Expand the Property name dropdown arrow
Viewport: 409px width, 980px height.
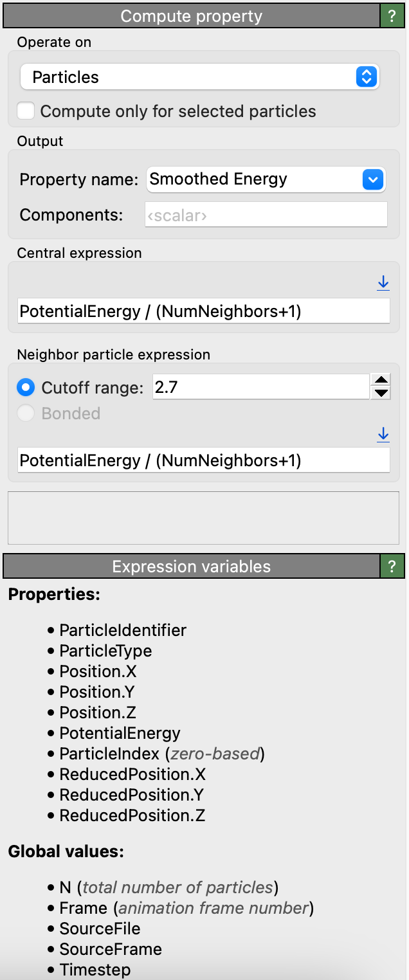pyautogui.click(x=373, y=179)
